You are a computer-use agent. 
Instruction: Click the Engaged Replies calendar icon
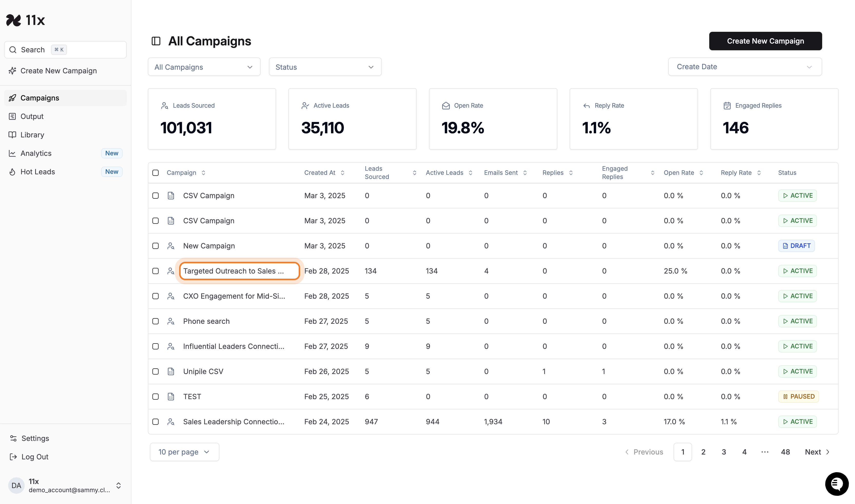(727, 106)
